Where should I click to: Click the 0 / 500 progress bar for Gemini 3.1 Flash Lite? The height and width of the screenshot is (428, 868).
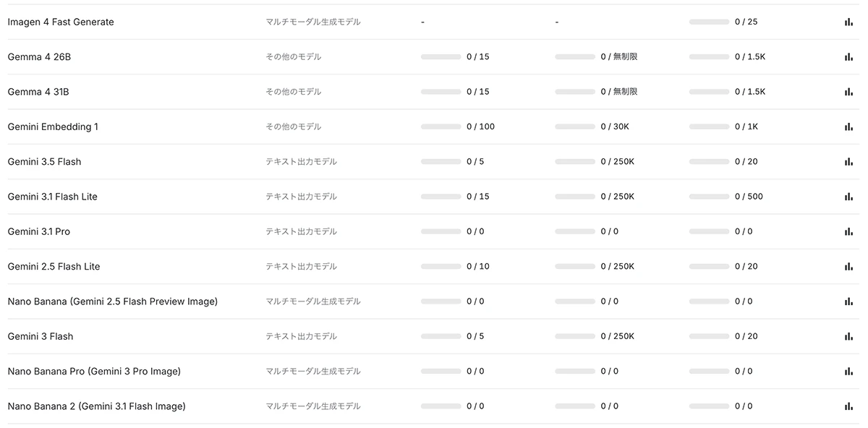[x=709, y=197]
